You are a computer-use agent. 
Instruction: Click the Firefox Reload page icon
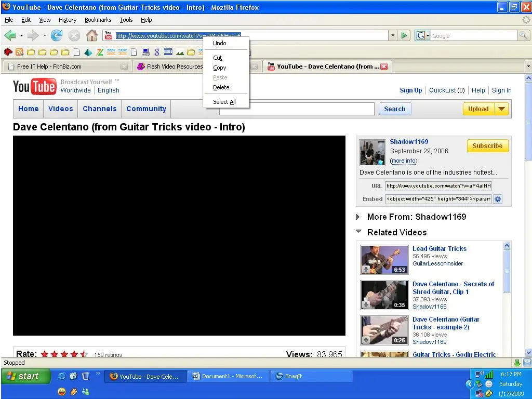click(x=57, y=36)
